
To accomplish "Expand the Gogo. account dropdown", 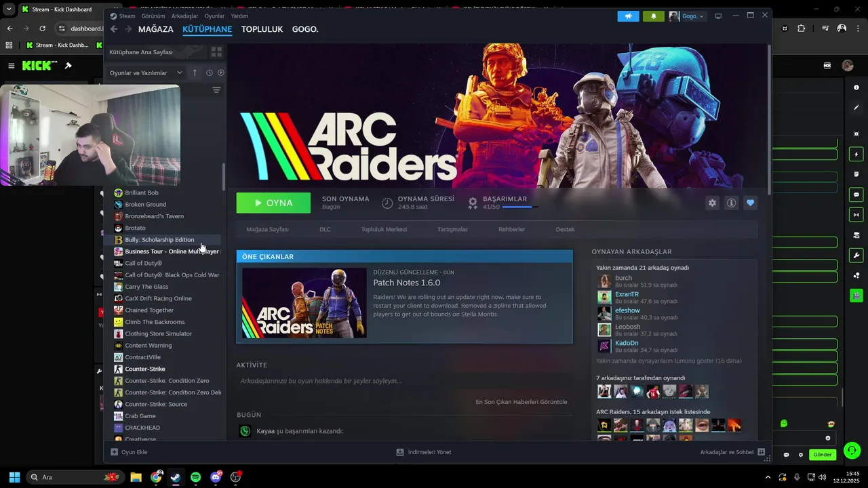I will pos(687,16).
